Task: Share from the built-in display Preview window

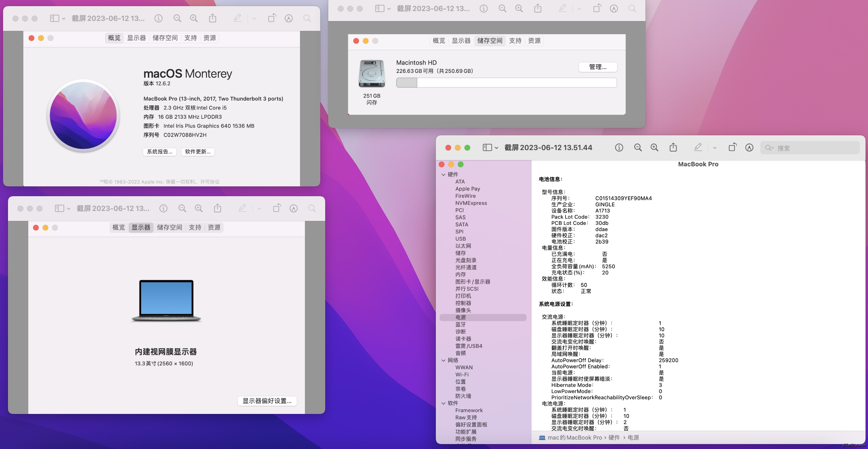Action: click(x=218, y=208)
